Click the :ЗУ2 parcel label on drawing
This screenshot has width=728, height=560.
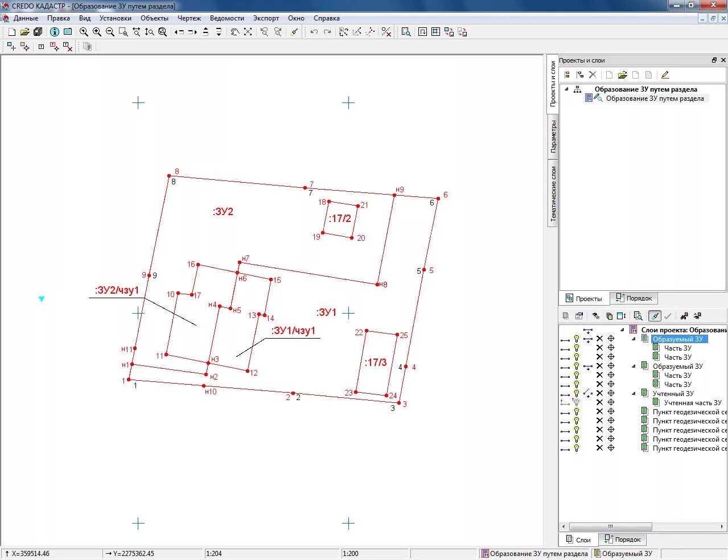point(223,211)
